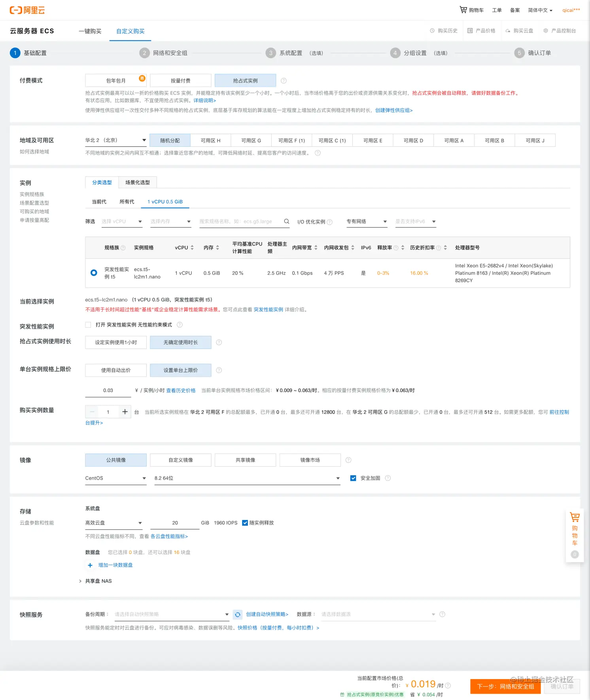Sort table by vCPU column arrows

click(192, 247)
